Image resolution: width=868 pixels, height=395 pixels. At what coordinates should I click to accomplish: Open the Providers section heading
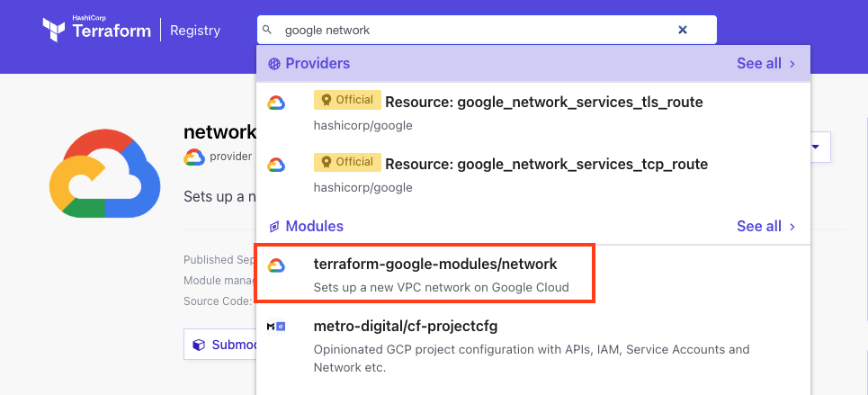click(x=318, y=64)
